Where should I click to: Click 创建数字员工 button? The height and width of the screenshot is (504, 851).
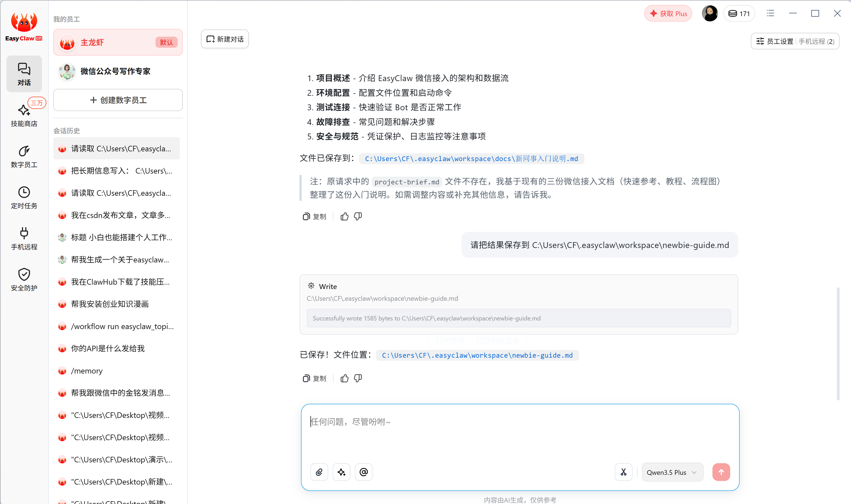point(118,100)
